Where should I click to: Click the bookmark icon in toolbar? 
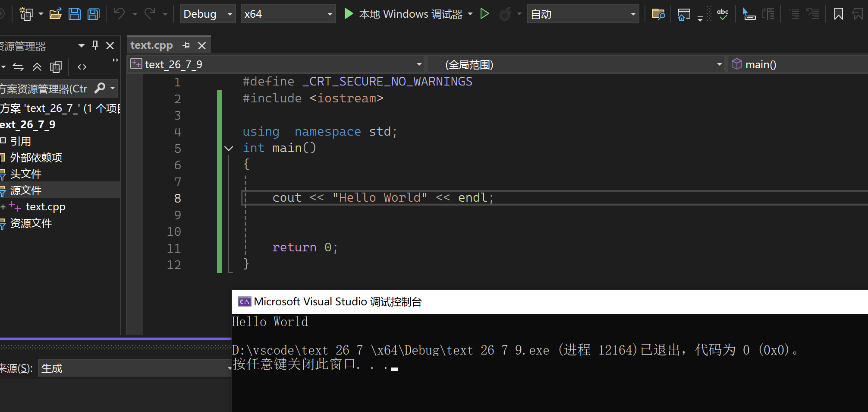[x=838, y=14]
